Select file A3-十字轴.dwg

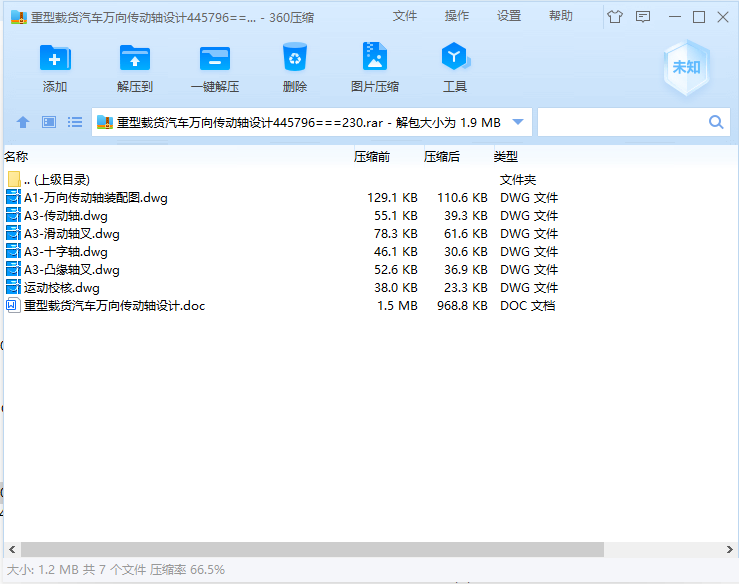click(x=66, y=251)
